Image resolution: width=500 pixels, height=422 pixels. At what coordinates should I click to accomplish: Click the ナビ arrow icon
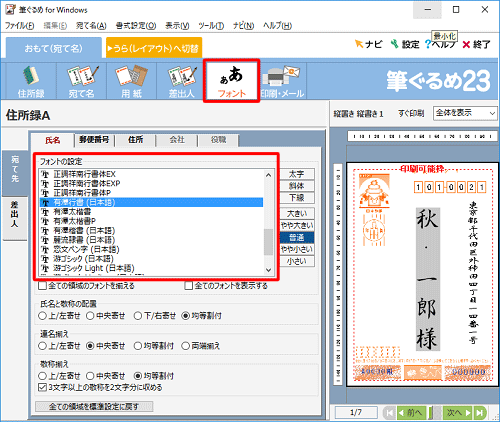(359, 44)
